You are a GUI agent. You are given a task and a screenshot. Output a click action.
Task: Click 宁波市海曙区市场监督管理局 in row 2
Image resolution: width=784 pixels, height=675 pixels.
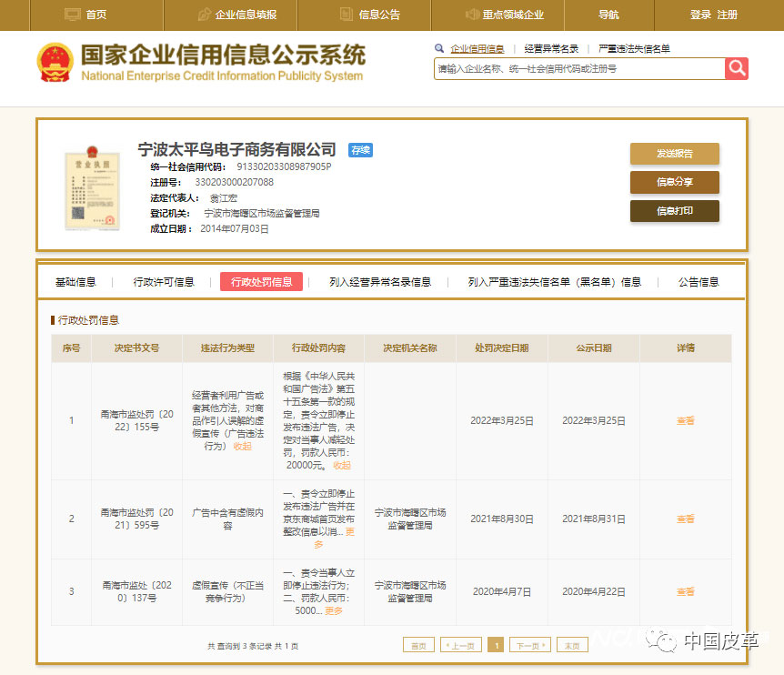pyautogui.click(x=410, y=519)
